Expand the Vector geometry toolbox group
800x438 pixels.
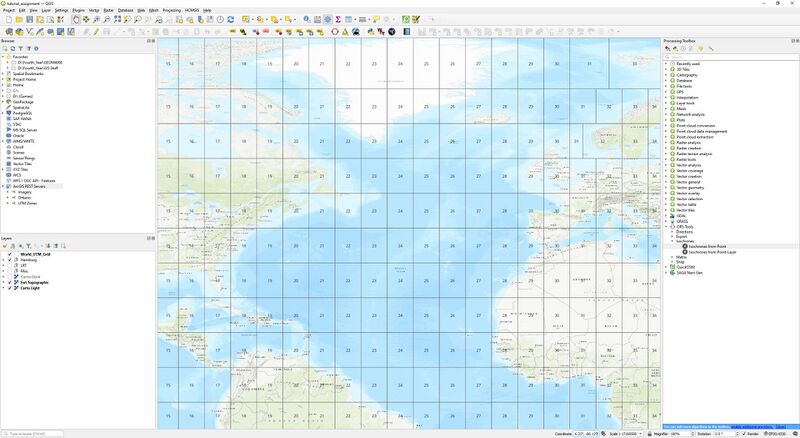[x=666, y=188]
